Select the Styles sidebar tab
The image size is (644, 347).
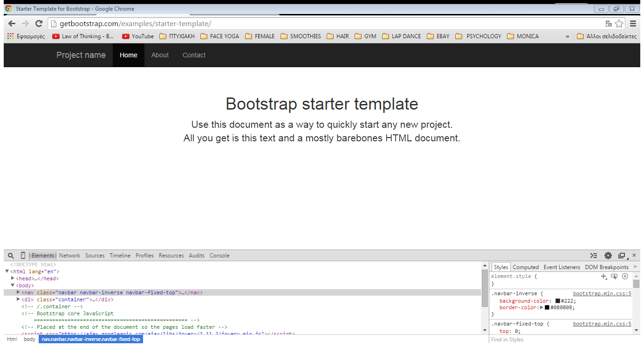click(501, 267)
